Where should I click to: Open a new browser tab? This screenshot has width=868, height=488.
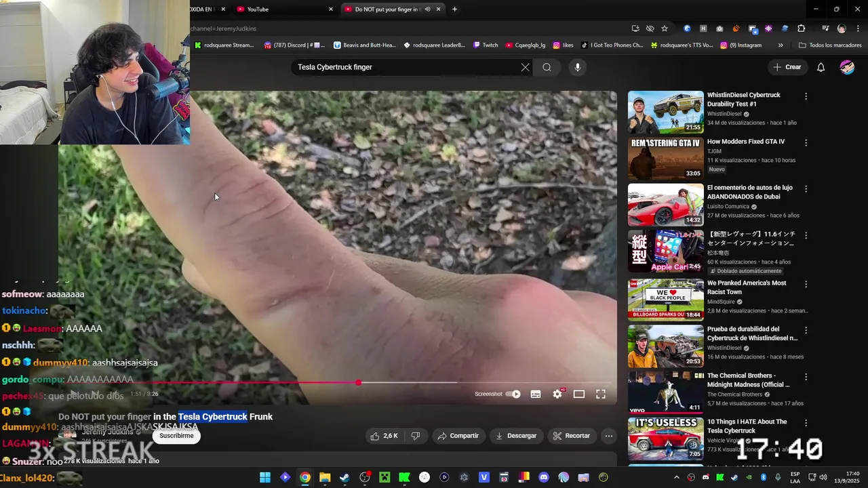point(454,9)
